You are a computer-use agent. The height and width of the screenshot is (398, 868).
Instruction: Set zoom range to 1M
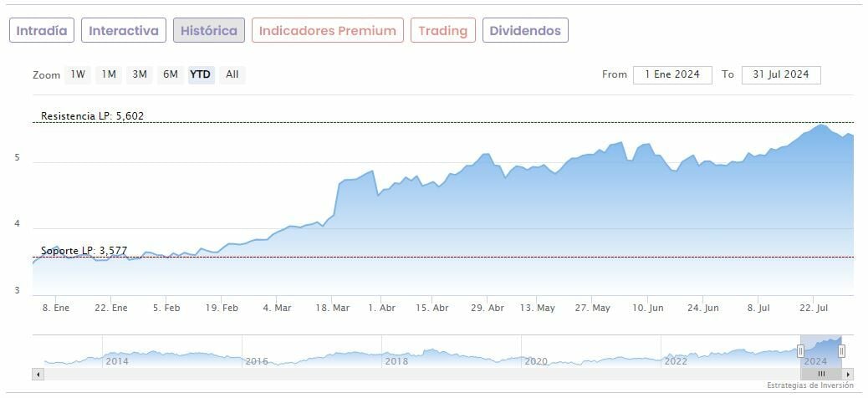click(109, 74)
